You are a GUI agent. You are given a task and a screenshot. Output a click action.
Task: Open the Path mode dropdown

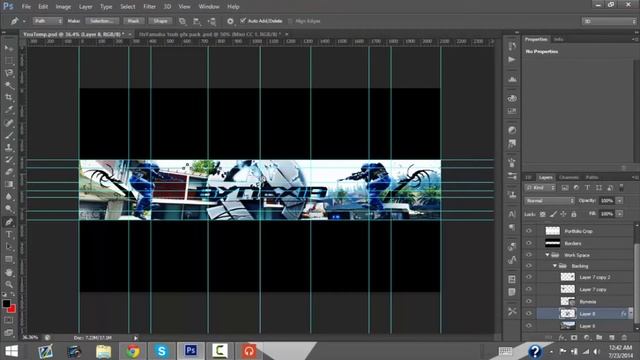47,21
